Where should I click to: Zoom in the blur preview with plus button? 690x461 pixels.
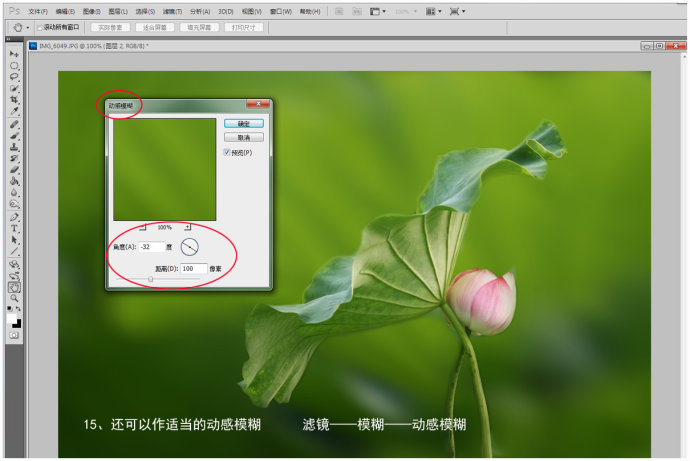point(187,227)
